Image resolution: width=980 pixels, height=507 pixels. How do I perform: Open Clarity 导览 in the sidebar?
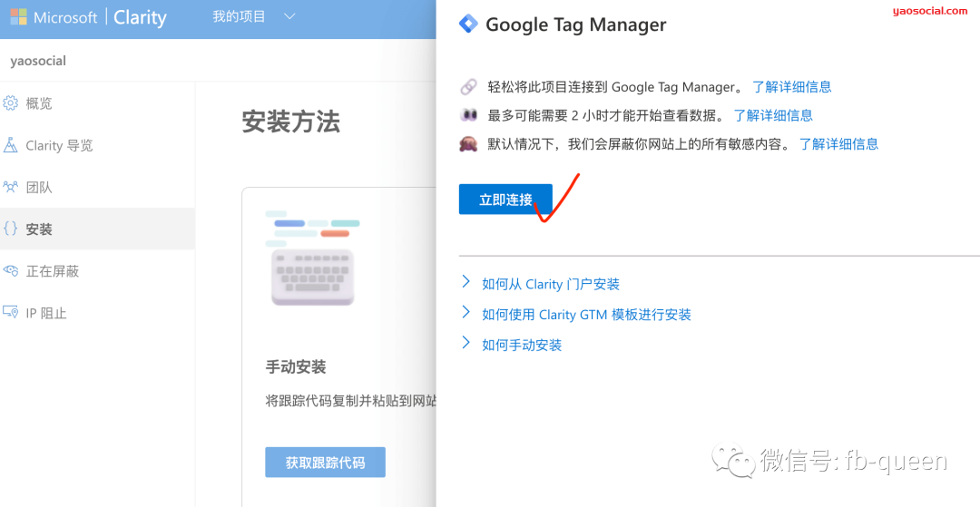click(x=59, y=145)
